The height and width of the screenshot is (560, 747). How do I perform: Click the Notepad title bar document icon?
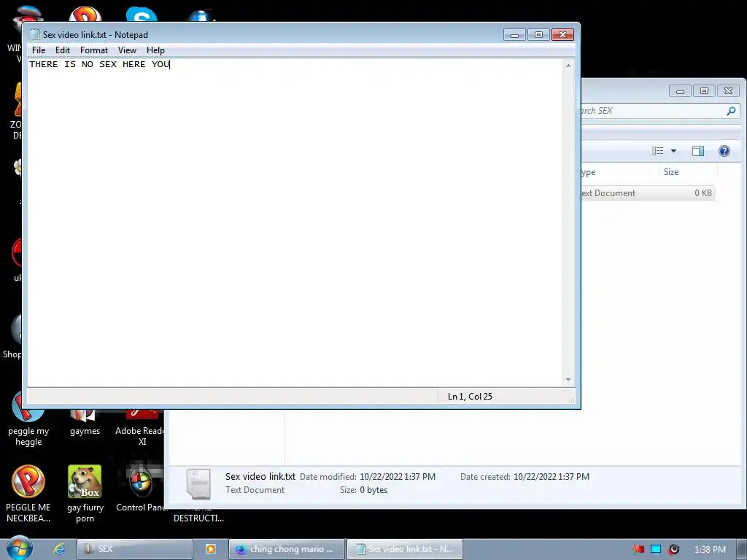(34, 35)
